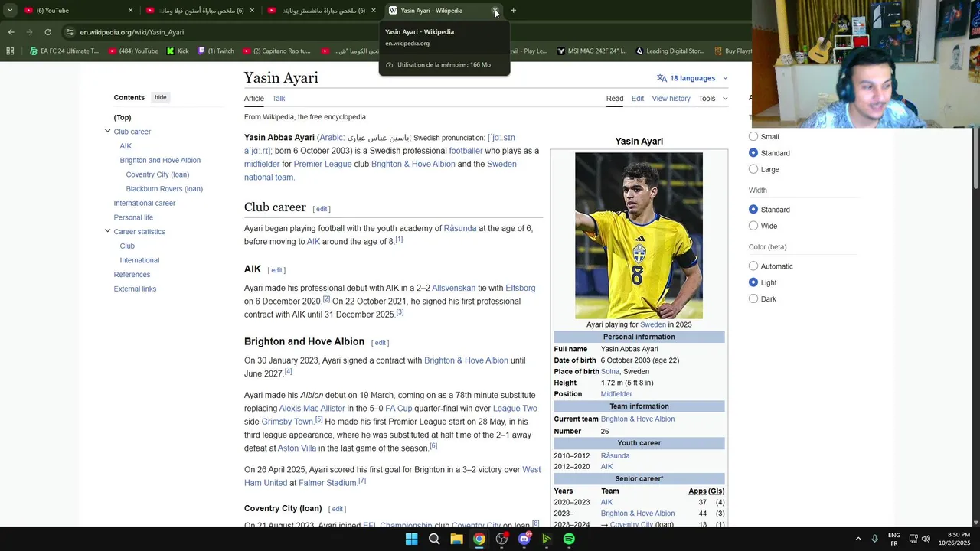Open View history tab
Viewport: 980px width, 551px height.
click(671, 98)
